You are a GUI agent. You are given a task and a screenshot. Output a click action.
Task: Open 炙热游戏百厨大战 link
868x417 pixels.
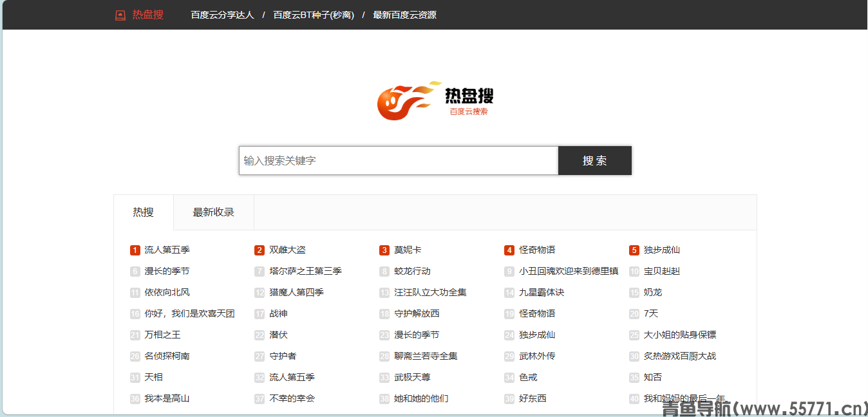[680, 356]
